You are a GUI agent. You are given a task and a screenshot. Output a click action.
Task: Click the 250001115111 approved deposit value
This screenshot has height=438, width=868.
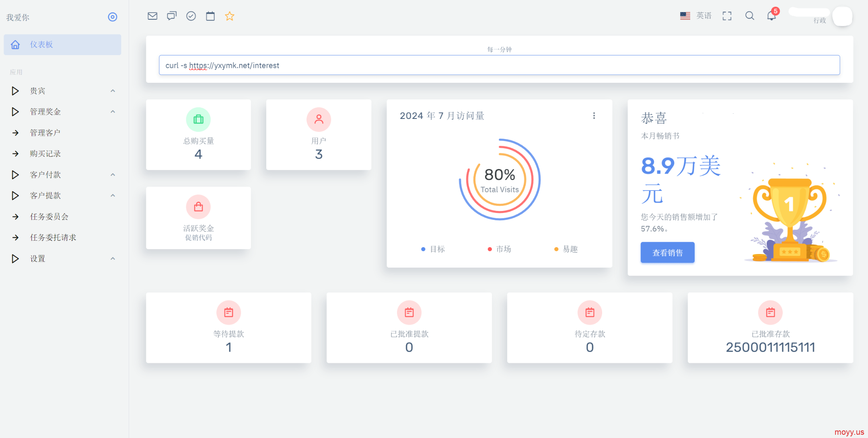click(770, 347)
